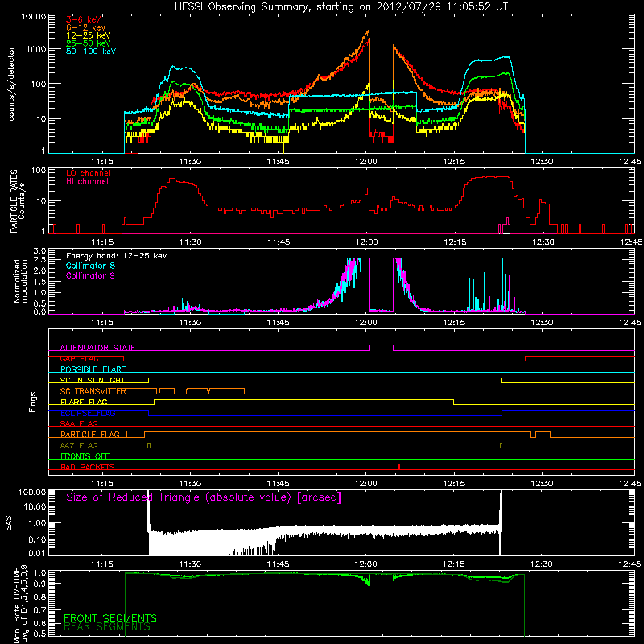
Task: Click the 6-12 keV orange peak before 12:00
Action: click(x=369, y=31)
